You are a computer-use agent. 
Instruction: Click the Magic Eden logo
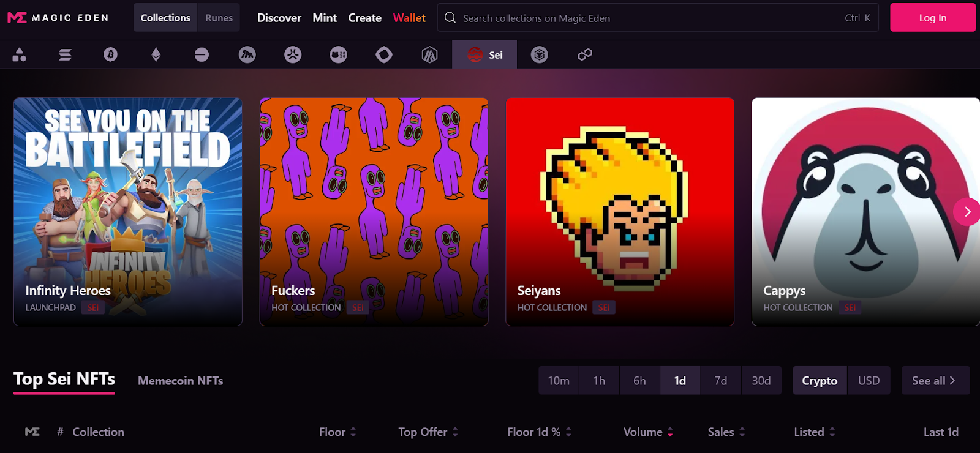(58, 18)
